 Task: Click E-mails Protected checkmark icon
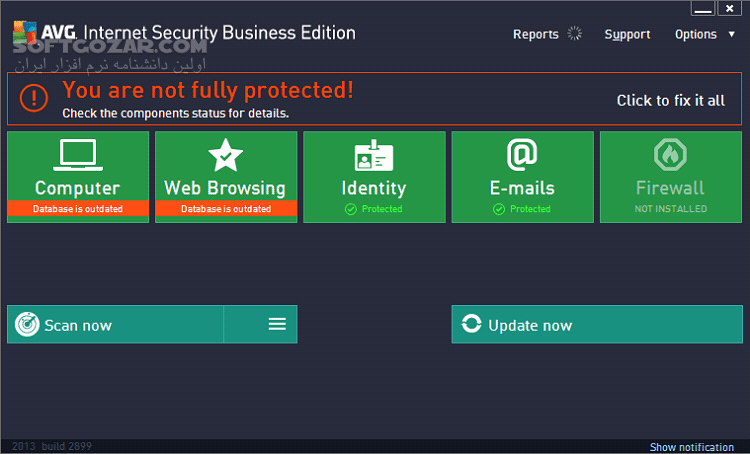(x=499, y=209)
